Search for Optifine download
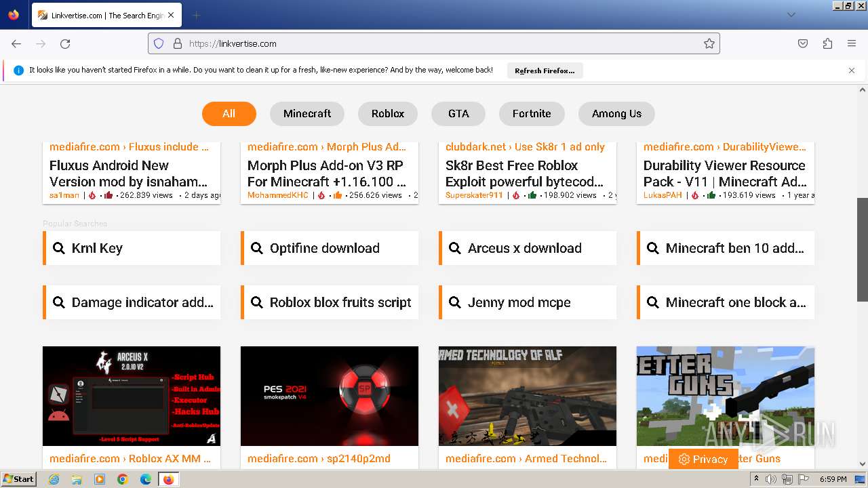This screenshot has height=488, width=868. click(x=330, y=248)
